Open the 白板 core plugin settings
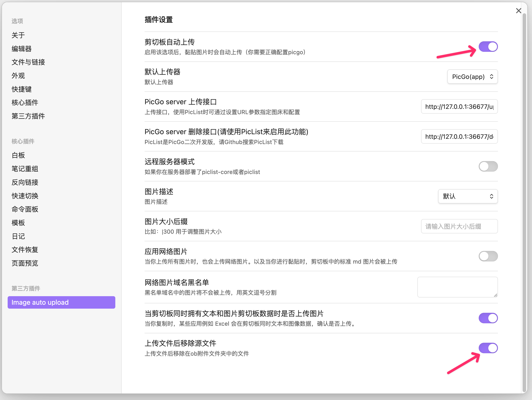The width and height of the screenshot is (532, 400). coord(18,155)
